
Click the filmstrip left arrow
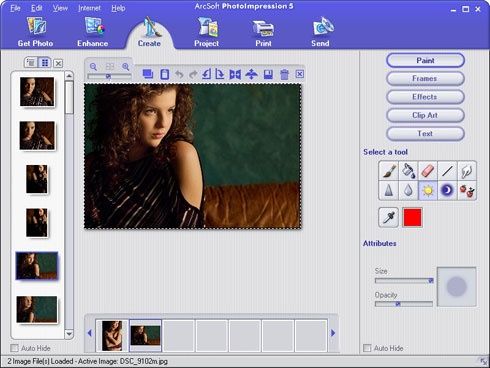(x=90, y=333)
